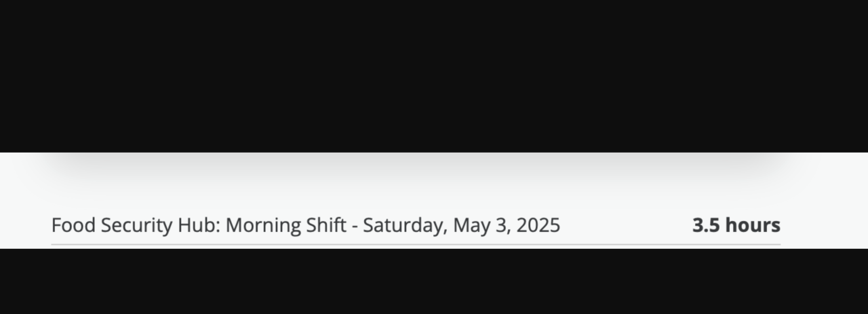Click the dark overlay below the shift row
The width and height of the screenshot is (868, 314).
tap(434, 281)
